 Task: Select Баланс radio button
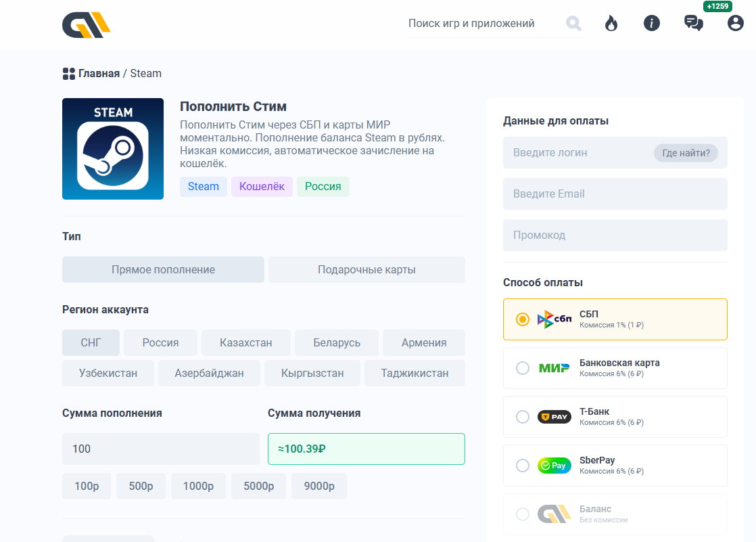point(522,514)
